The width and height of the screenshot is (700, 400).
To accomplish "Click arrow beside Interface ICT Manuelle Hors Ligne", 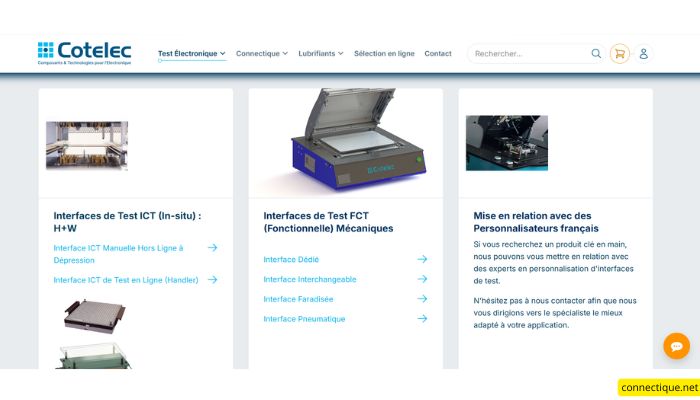I will coord(212,247).
